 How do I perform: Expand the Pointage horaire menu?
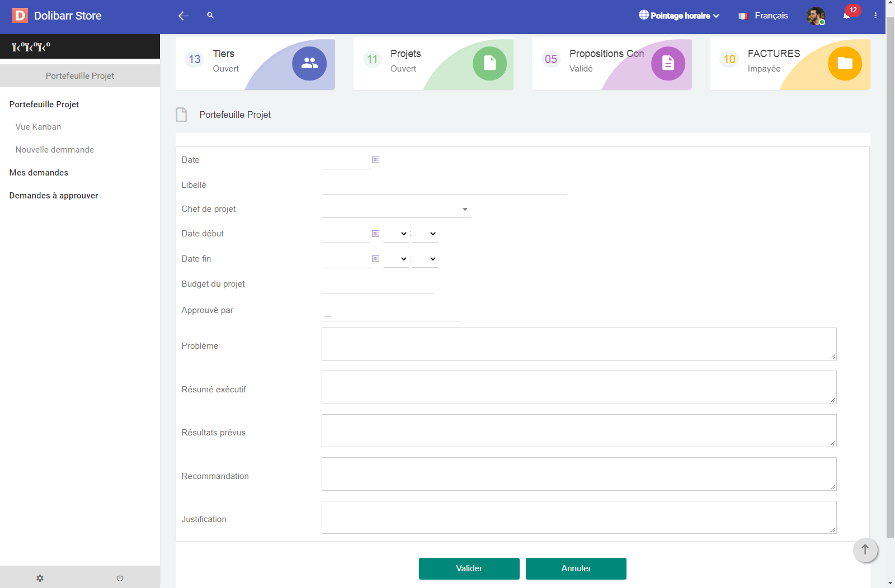[679, 16]
